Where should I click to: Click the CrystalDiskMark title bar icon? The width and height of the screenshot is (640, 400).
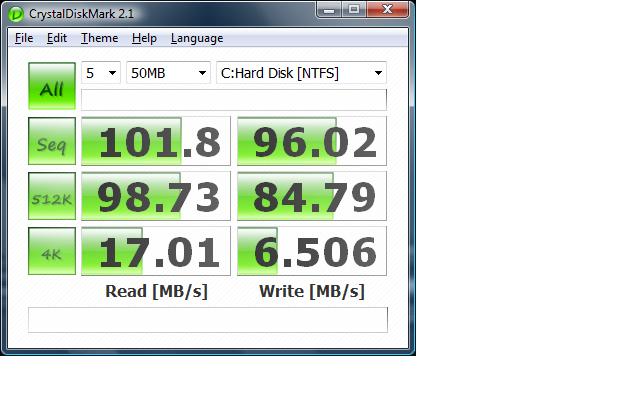coord(16,14)
